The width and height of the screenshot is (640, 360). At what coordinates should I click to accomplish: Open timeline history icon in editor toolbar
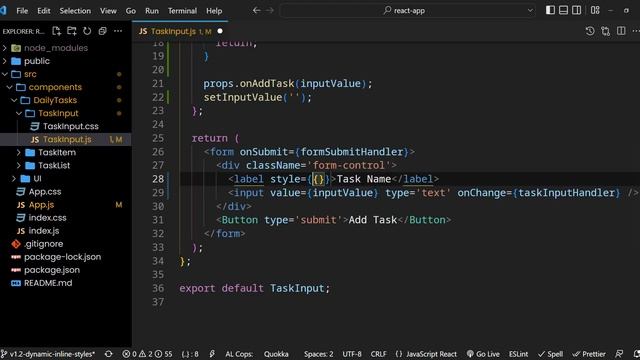pyautogui.click(x=590, y=31)
